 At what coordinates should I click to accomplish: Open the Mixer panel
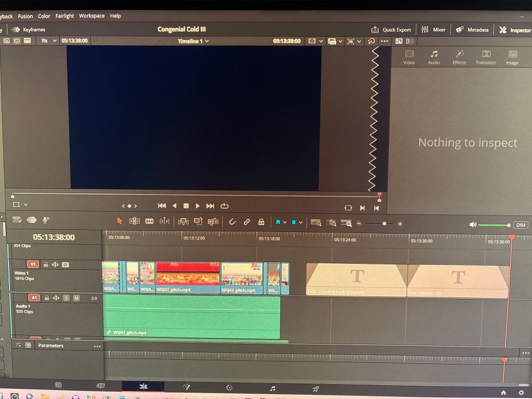[x=433, y=30]
